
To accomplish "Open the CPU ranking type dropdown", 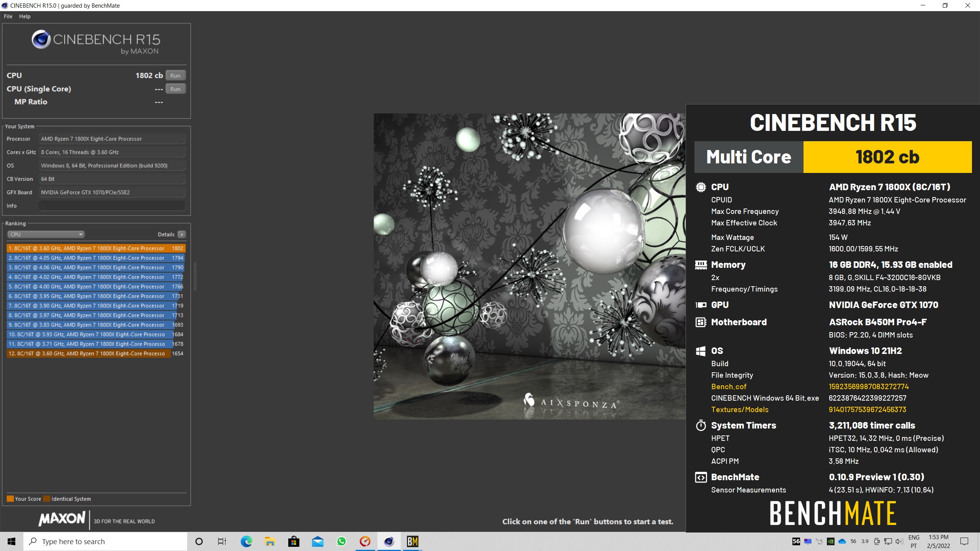I will [46, 234].
